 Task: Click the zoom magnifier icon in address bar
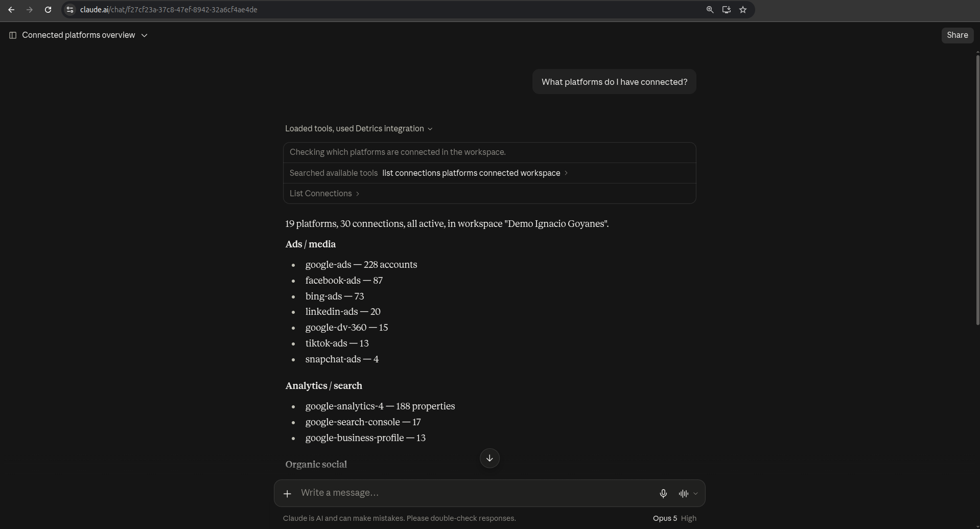coord(710,10)
